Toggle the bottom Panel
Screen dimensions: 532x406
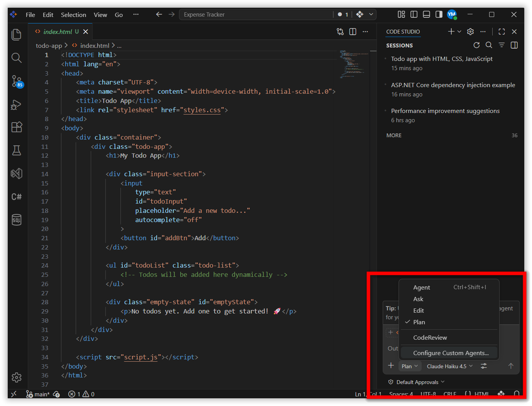click(426, 14)
